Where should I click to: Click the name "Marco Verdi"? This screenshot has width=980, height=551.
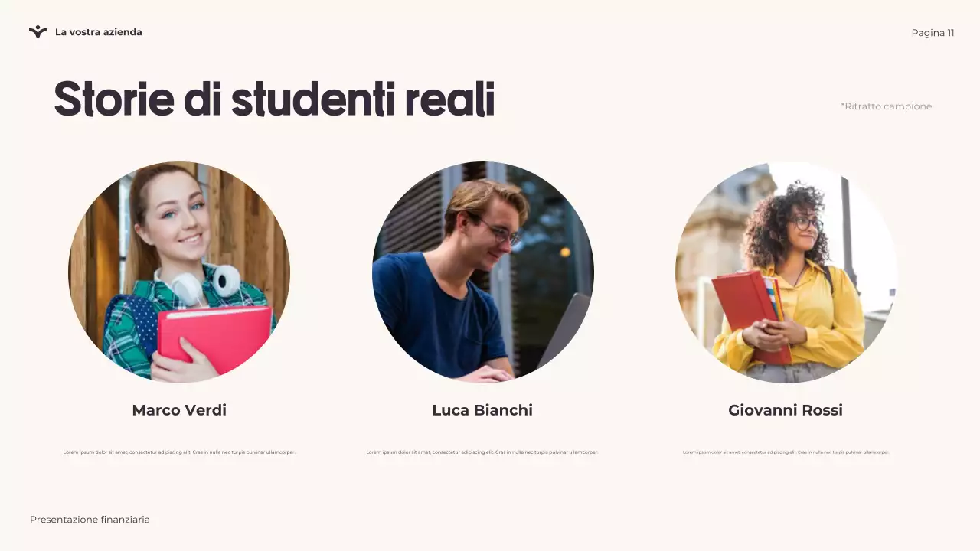point(179,410)
